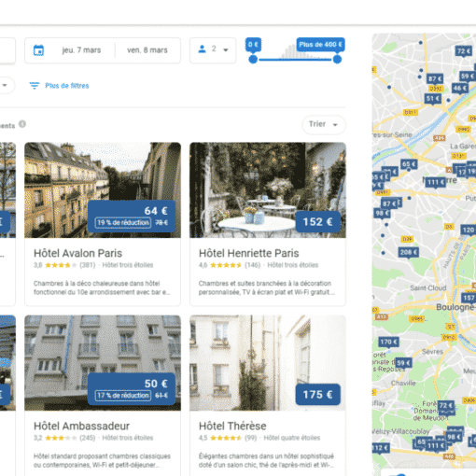Click the 64 € price badge
476x476 pixels.
point(132,217)
